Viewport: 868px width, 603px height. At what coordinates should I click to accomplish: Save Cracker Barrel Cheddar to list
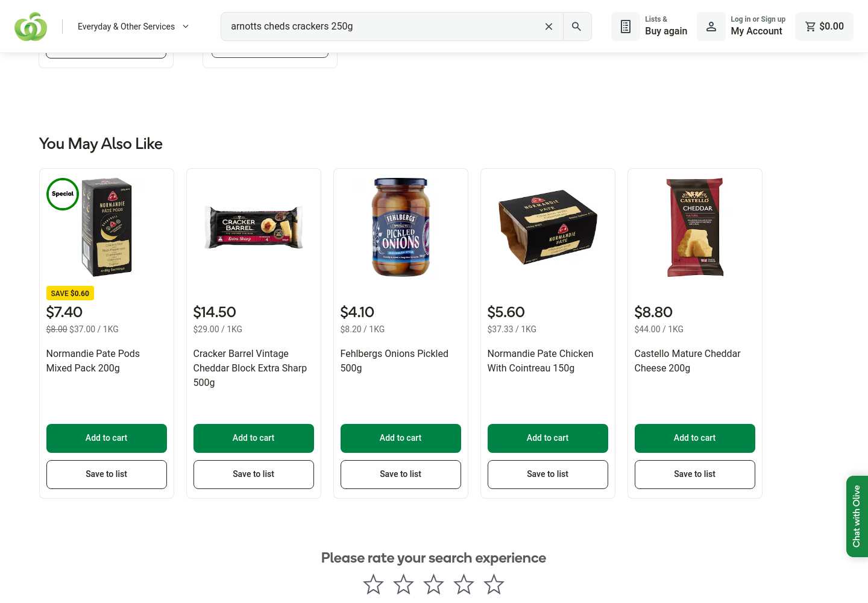tap(254, 475)
